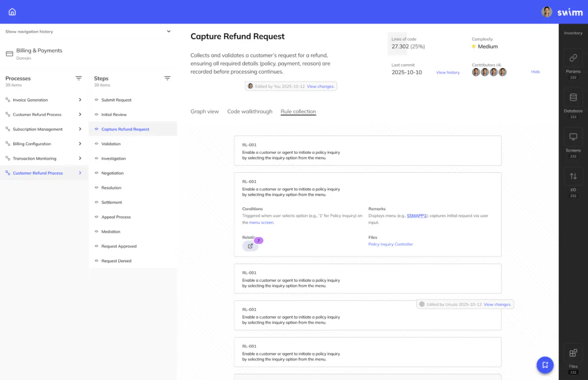Select the Validation step

point(111,144)
